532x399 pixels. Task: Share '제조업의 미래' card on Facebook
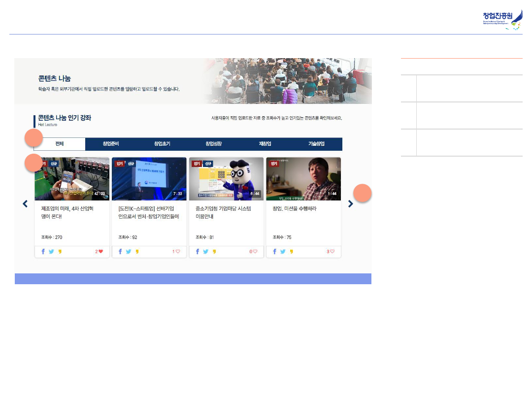pyautogui.click(x=43, y=251)
